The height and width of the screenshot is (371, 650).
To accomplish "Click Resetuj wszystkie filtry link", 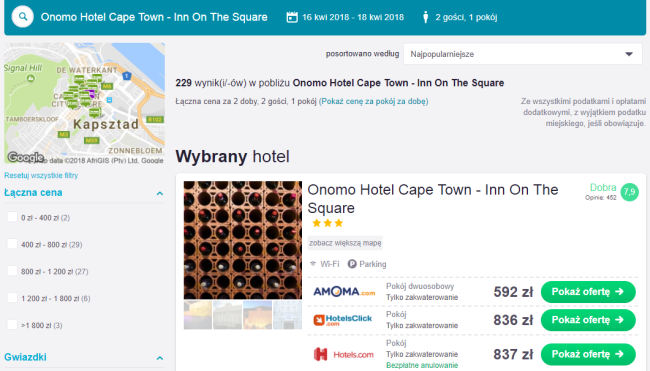I will (41, 175).
